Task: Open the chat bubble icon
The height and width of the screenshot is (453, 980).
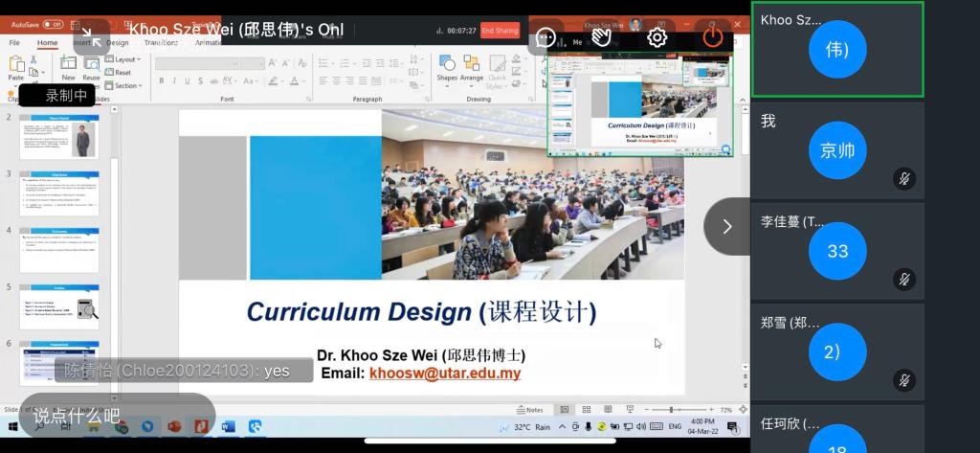Action: [546, 38]
